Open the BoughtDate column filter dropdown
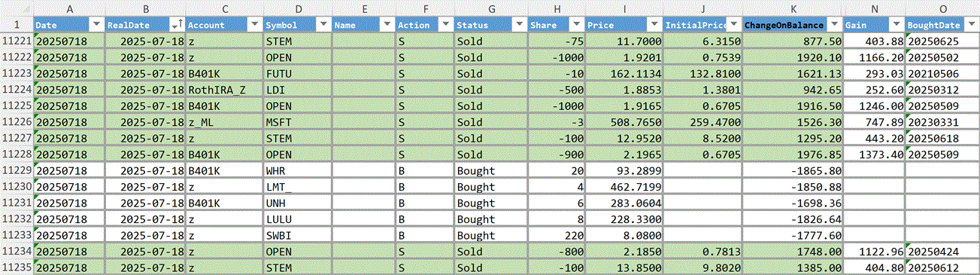The width and height of the screenshot is (980, 275). tap(972, 25)
